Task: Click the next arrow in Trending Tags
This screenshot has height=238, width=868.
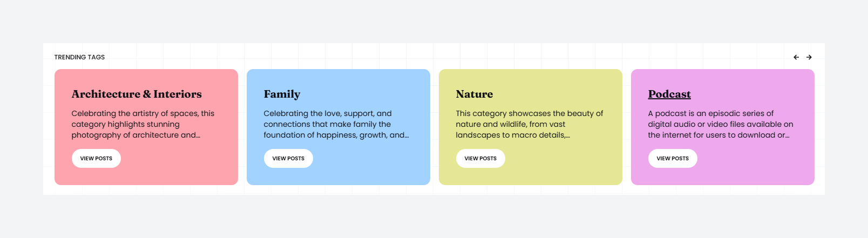Action: tap(809, 57)
